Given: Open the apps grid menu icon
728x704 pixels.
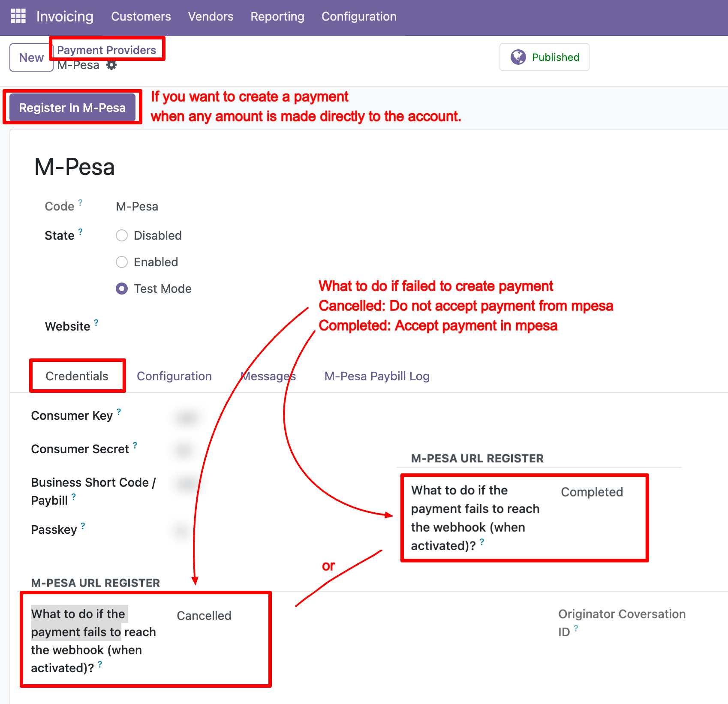Looking at the screenshot, I should point(18,16).
